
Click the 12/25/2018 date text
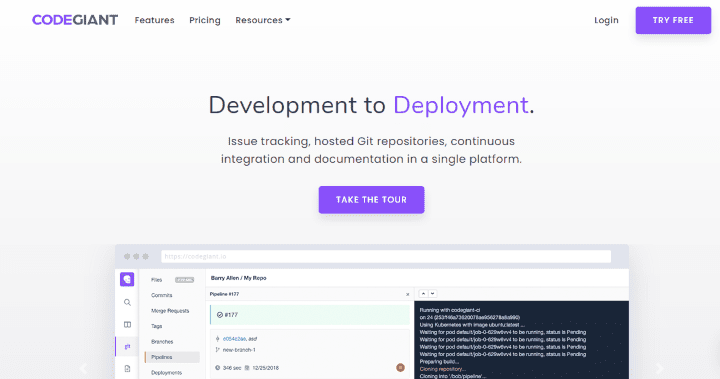[265, 368]
